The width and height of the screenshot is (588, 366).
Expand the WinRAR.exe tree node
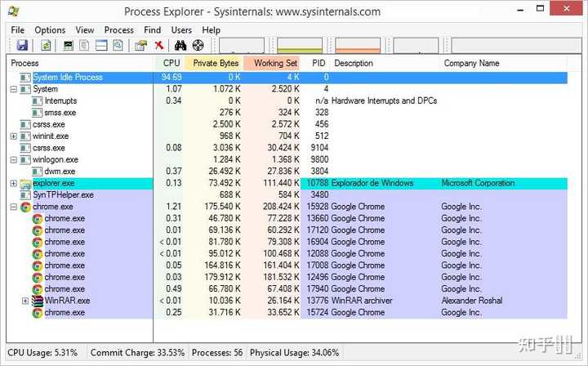pyautogui.click(x=25, y=301)
